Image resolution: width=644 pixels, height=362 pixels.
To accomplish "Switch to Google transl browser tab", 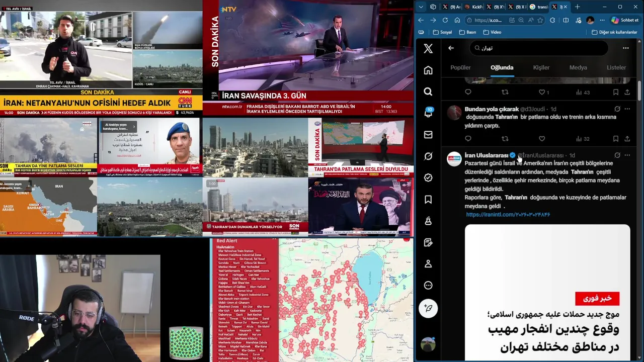I will 539,7.
